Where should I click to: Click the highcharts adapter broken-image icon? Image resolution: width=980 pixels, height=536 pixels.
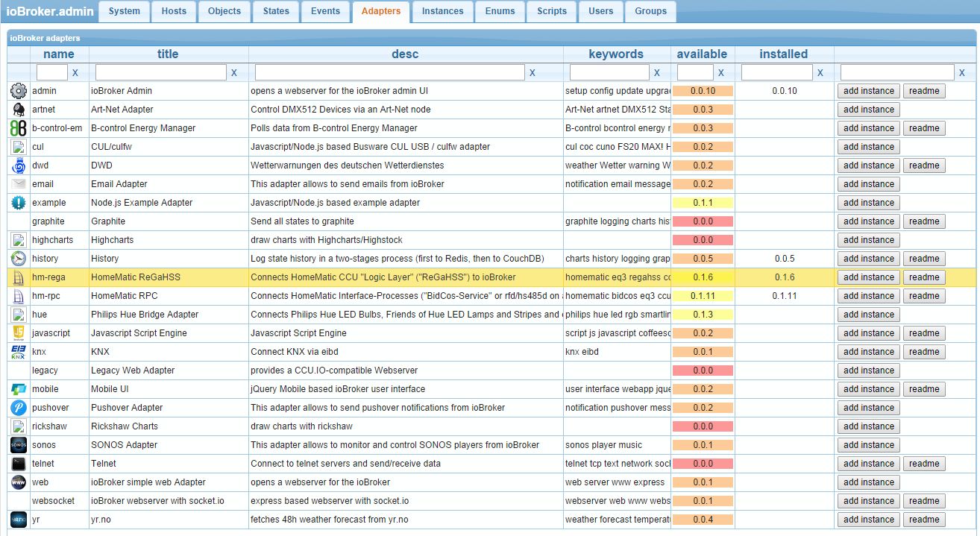pyautogui.click(x=19, y=240)
